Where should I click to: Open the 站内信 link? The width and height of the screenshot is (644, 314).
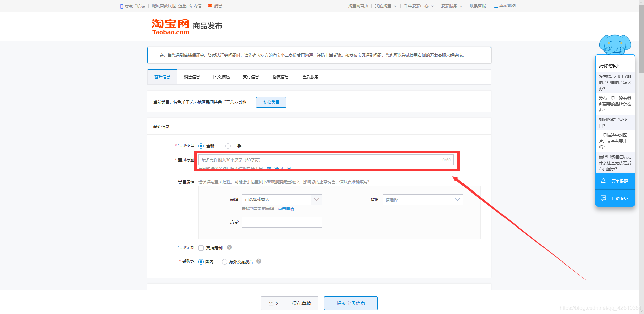195,6
